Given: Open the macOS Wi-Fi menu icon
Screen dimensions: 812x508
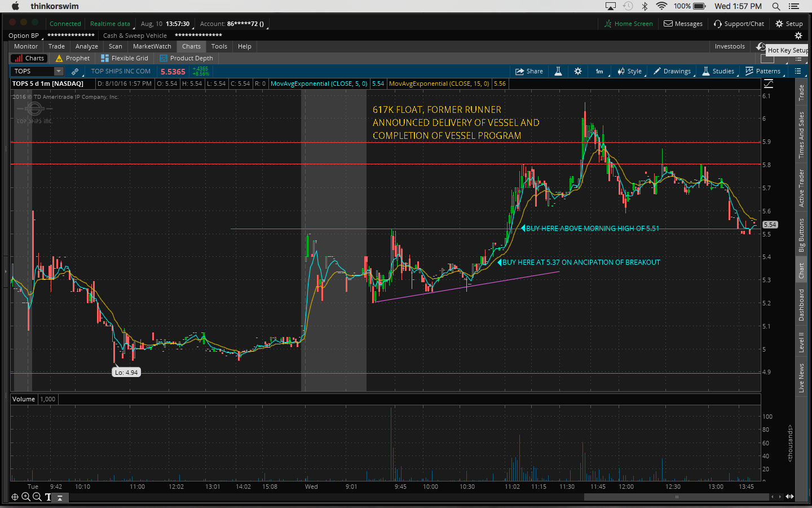Looking at the screenshot, I should point(662,6).
